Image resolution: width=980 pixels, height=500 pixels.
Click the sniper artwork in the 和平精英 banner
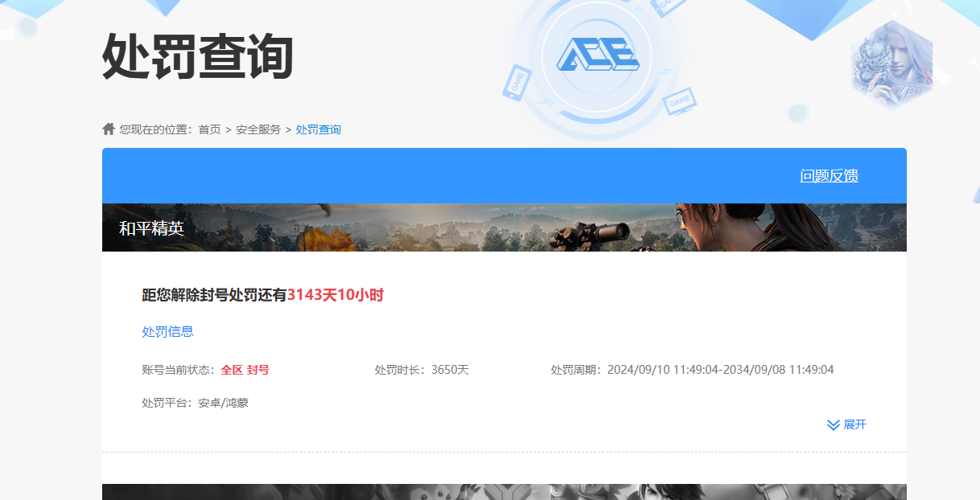(595, 233)
